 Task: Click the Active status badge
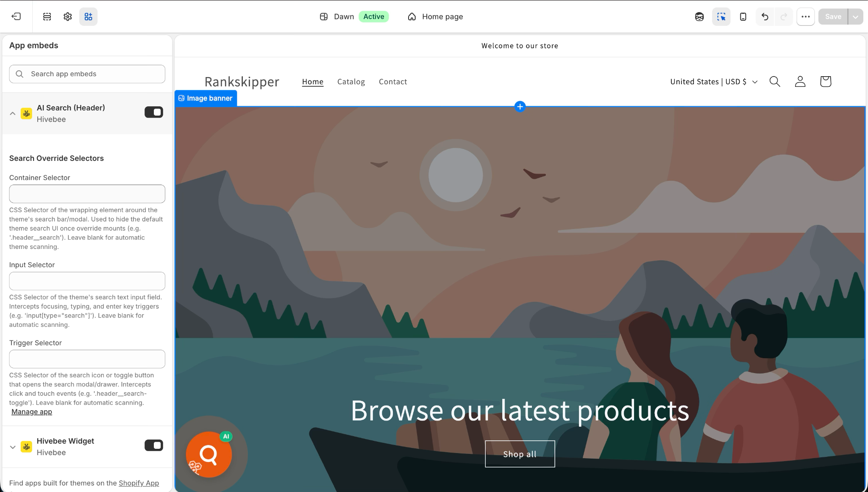pyautogui.click(x=374, y=17)
